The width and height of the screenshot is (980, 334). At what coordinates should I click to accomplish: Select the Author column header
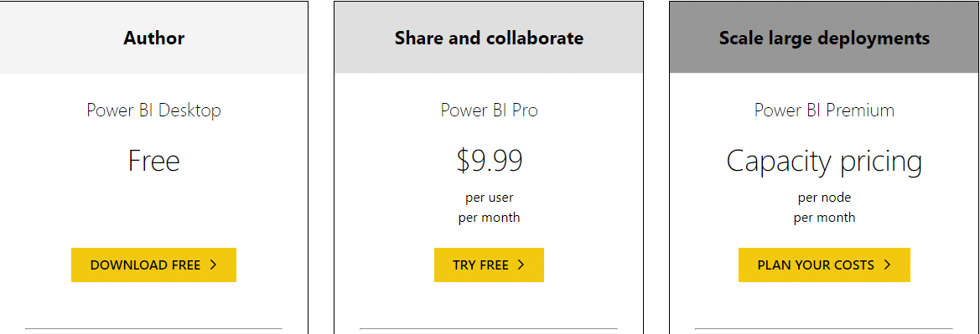pyautogui.click(x=153, y=38)
